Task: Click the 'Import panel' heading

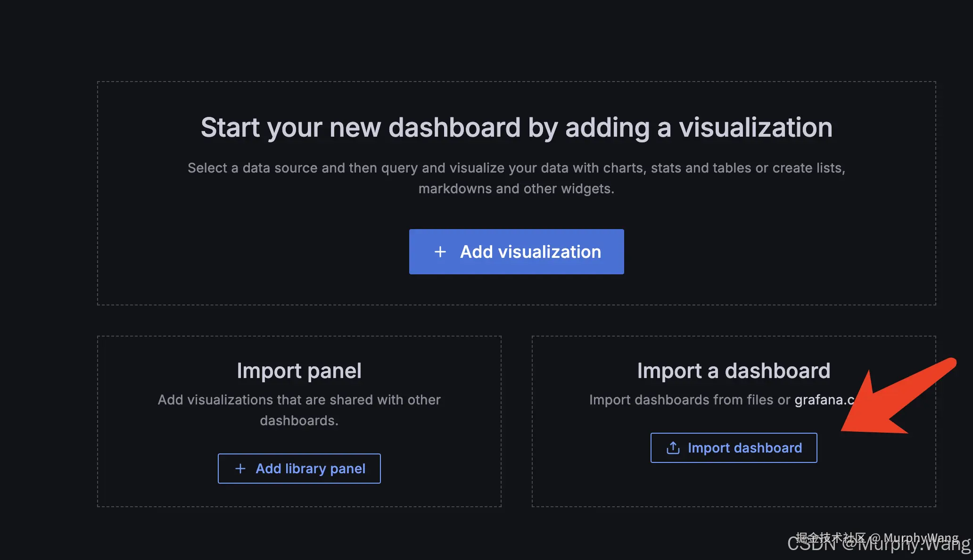Action: coord(299,371)
